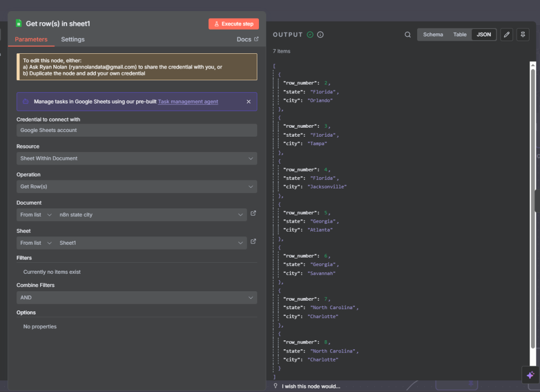Click the pencil edit output icon
Screen dimensions: 540x392
point(506,35)
